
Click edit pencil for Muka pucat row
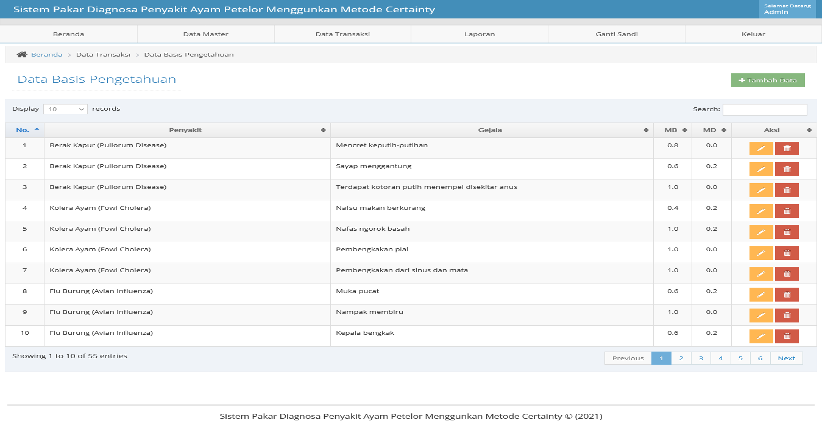[761, 295]
